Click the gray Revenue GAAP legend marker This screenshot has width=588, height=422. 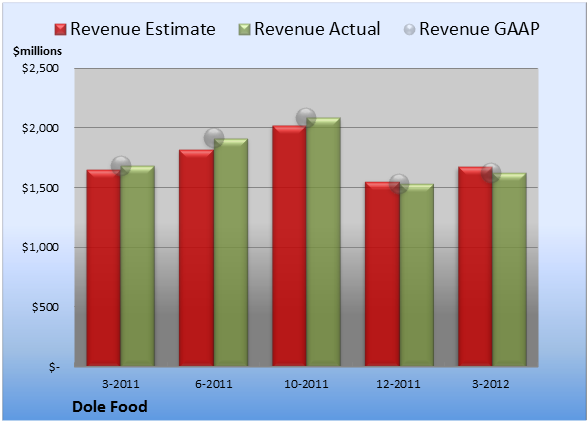tap(410, 29)
